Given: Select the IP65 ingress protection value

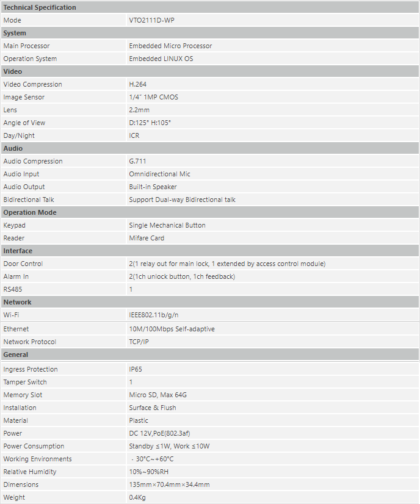Looking at the screenshot, I should coord(136,369).
